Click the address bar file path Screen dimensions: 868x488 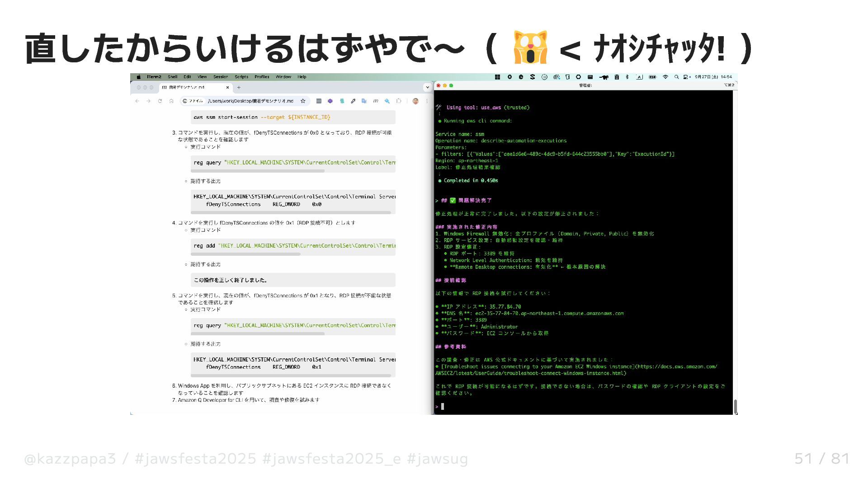[x=250, y=101]
